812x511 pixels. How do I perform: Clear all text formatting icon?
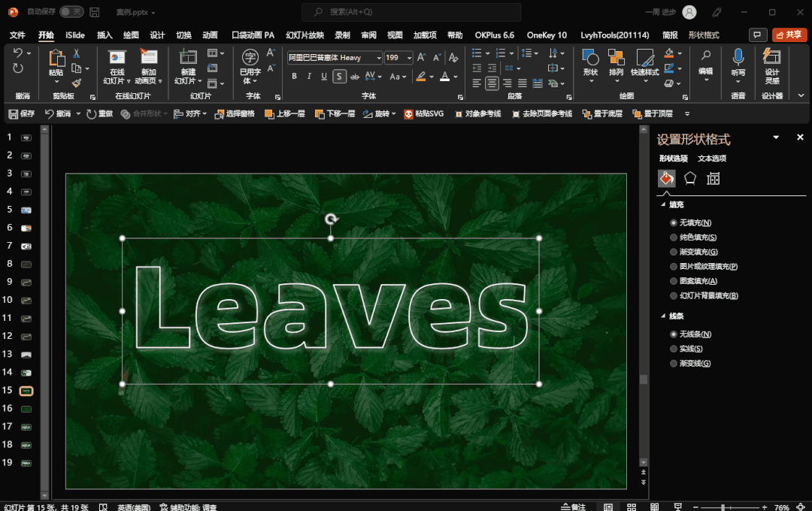[453, 57]
